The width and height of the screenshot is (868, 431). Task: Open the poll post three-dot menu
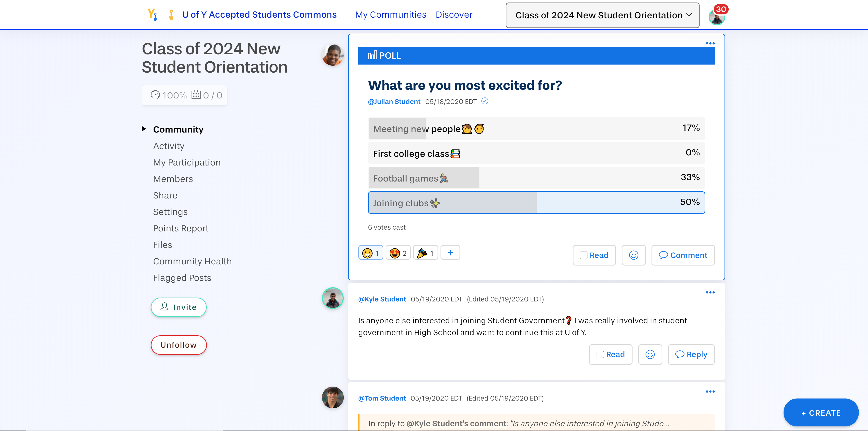(x=710, y=43)
